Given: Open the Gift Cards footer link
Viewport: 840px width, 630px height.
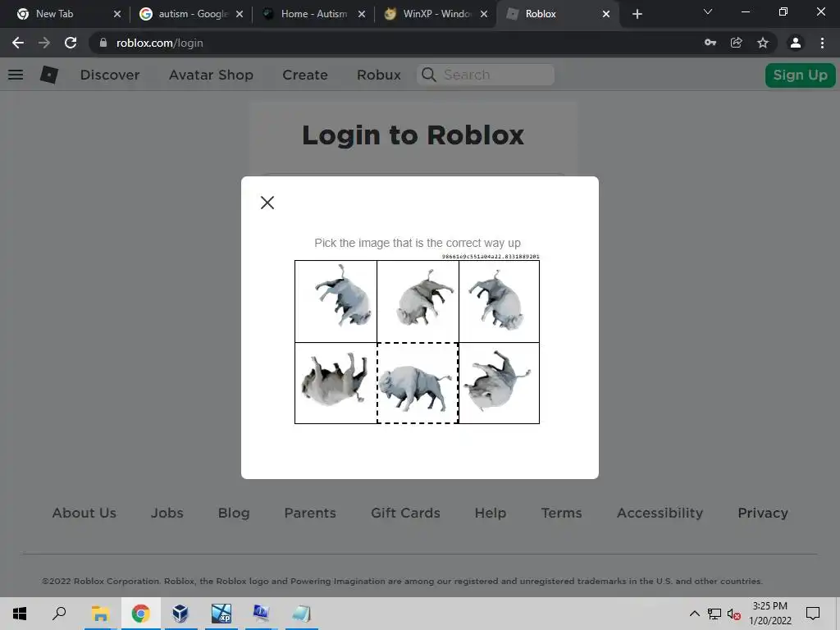Looking at the screenshot, I should (405, 513).
